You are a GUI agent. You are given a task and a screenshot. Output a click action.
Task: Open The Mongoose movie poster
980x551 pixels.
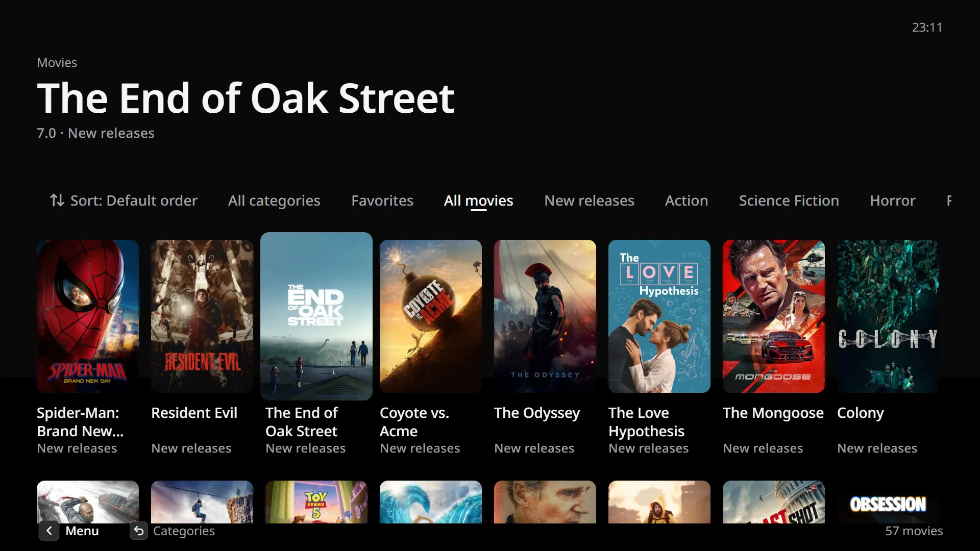coord(774,316)
